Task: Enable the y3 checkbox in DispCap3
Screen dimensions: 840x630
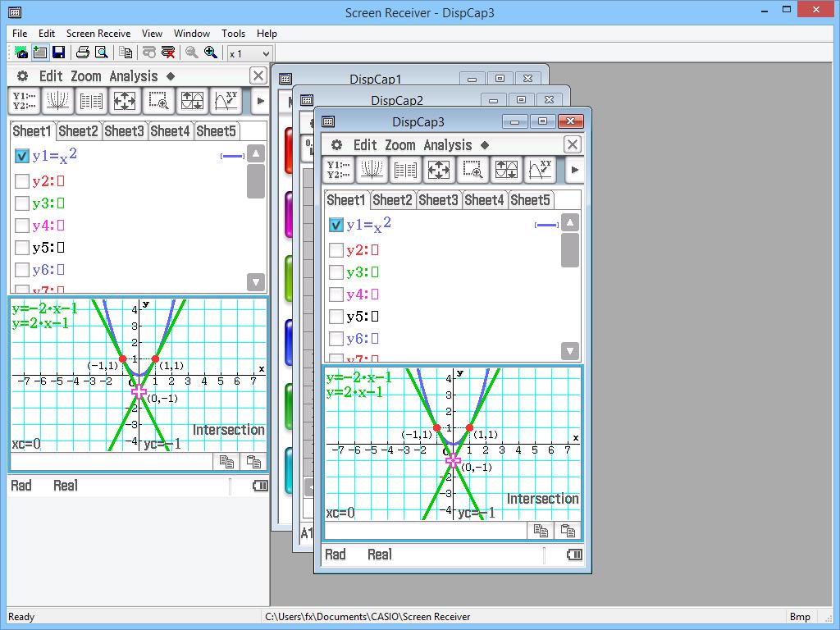Action: 336,272
